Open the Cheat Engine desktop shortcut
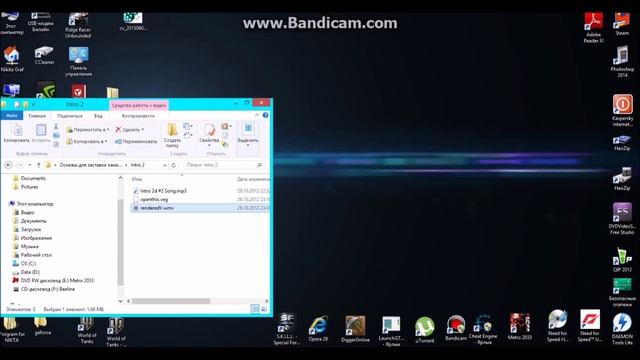The height and width of the screenshot is (360, 640). tap(483, 330)
